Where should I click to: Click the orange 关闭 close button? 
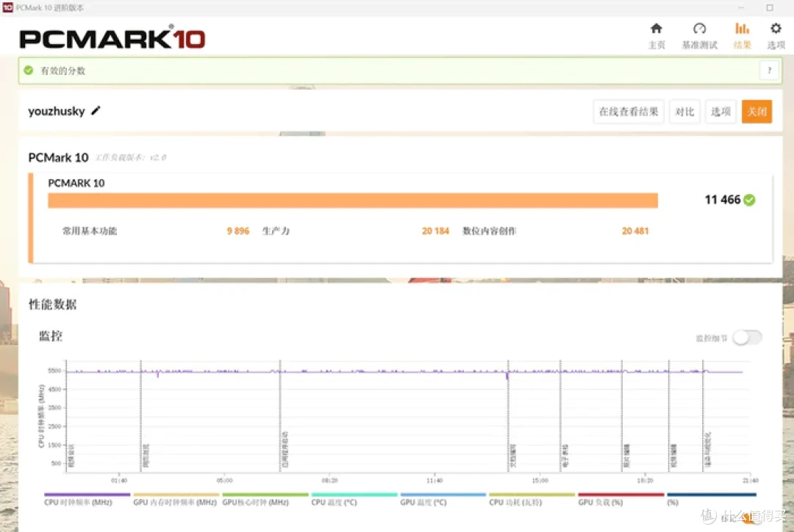click(x=757, y=112)
